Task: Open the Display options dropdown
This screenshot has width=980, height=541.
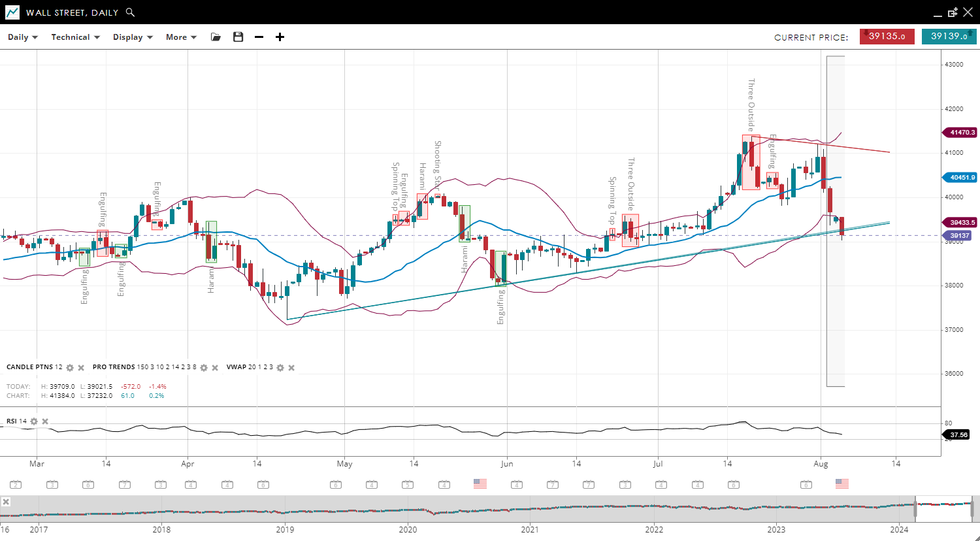Action: 133,37
